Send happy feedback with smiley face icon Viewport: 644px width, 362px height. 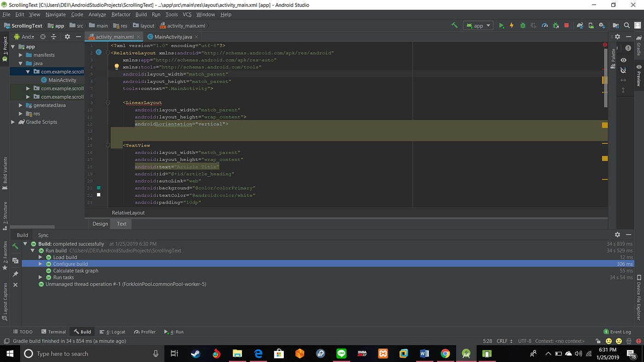(609, 341)
